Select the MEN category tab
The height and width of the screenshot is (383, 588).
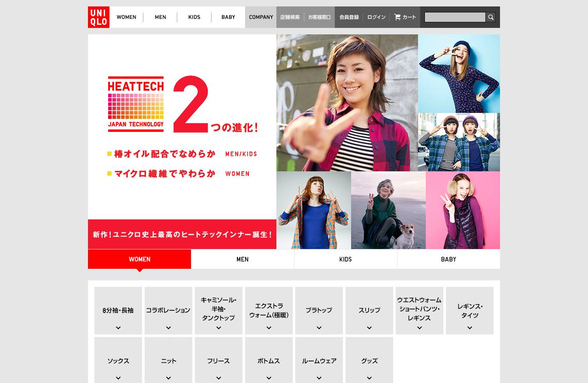[242, 259]
